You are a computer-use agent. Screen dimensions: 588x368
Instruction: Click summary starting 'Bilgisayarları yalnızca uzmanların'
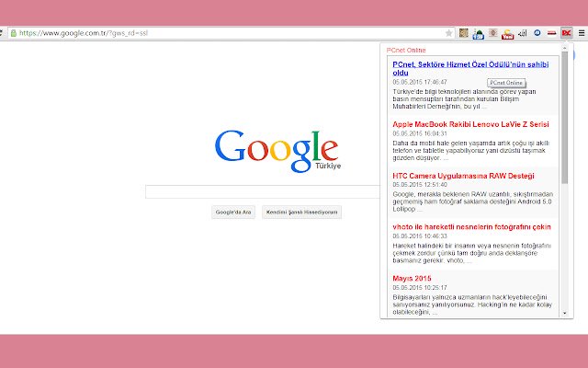[472, 305]
